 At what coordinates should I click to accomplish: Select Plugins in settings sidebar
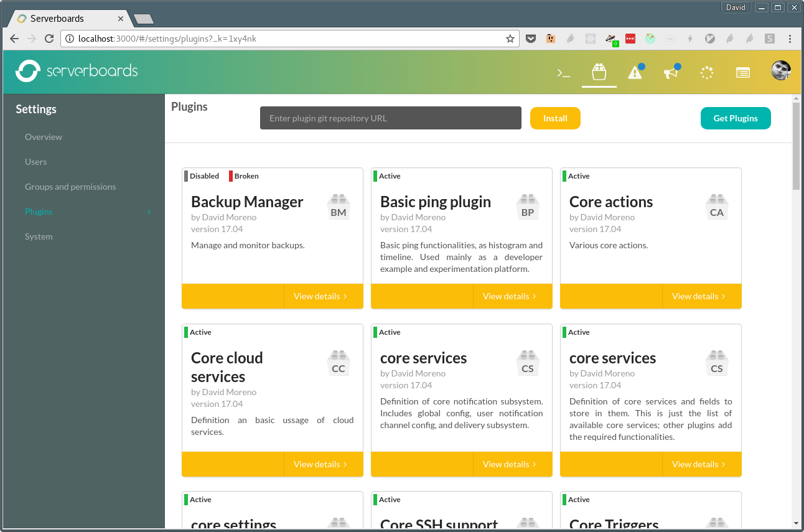[x=39, y=212]
